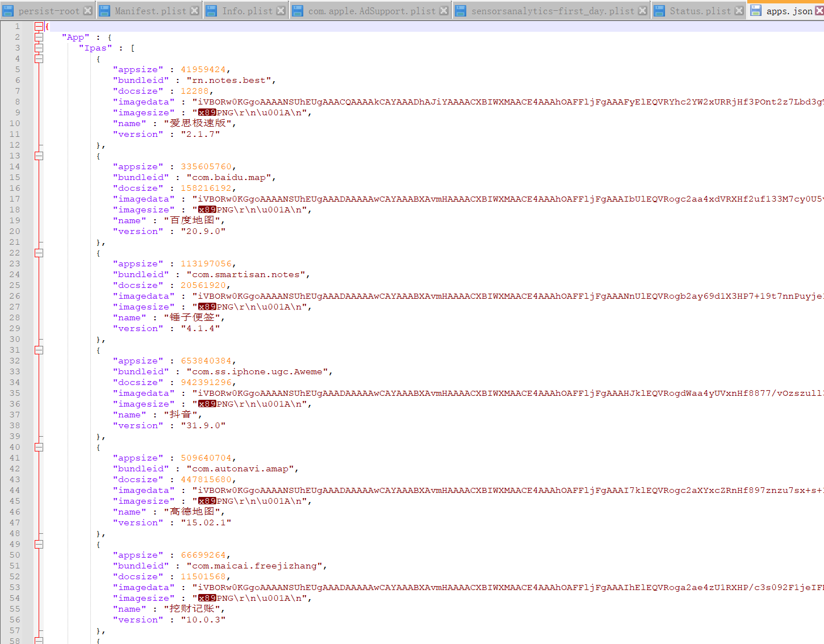The height and width of the screenshot is (644, 824).
Task: Click the save icon on Manifest.plist tab
Action: [x=104, y=10]
